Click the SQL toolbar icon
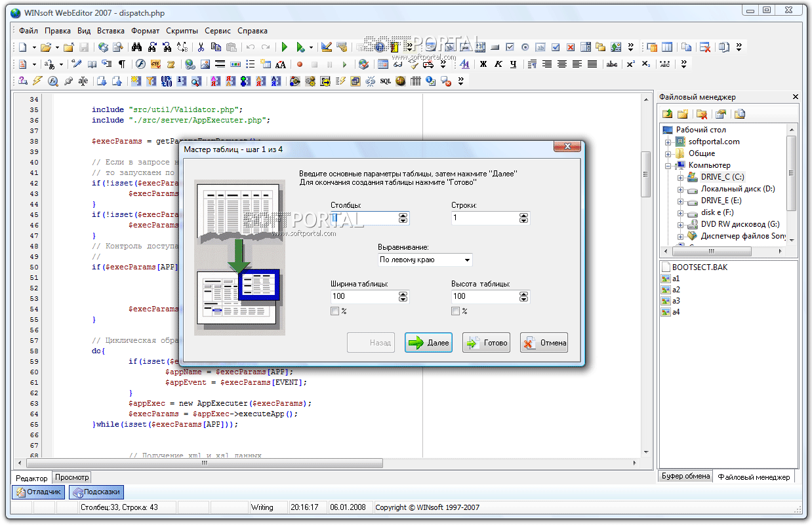Screen dimensions: 812x527 pyautogui.click(x=386, y=81)
